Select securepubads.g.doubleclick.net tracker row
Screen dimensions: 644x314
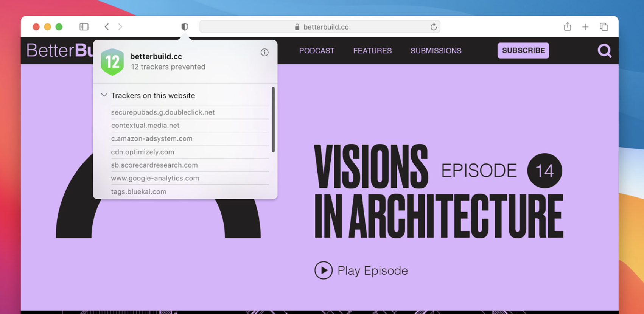coord(190,112)
